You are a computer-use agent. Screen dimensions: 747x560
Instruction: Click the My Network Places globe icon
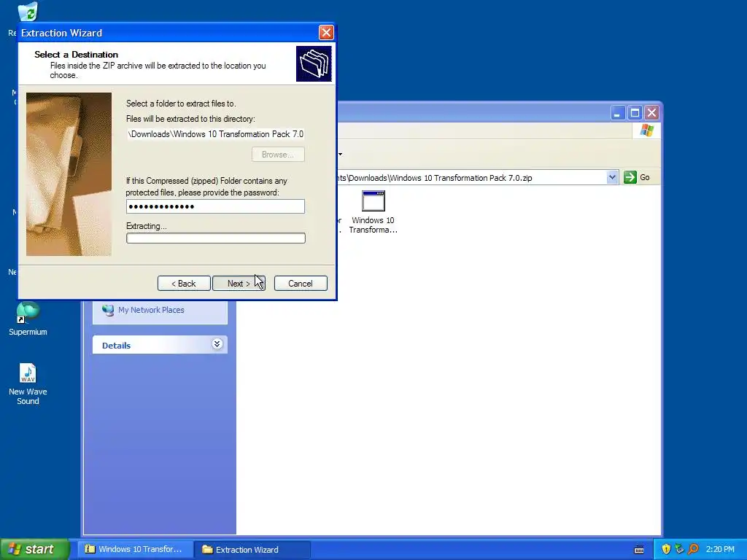pyautogui.click(x=108, y=310)
